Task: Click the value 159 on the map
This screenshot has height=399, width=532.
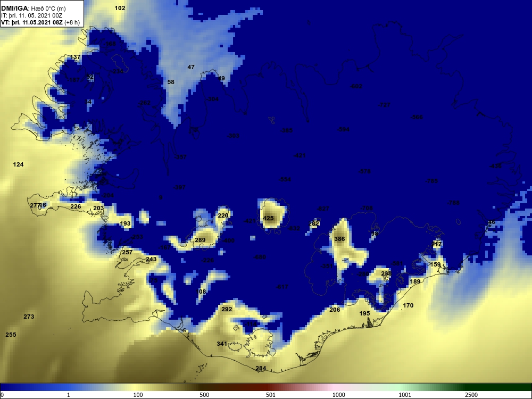Action: coord(435,264)
